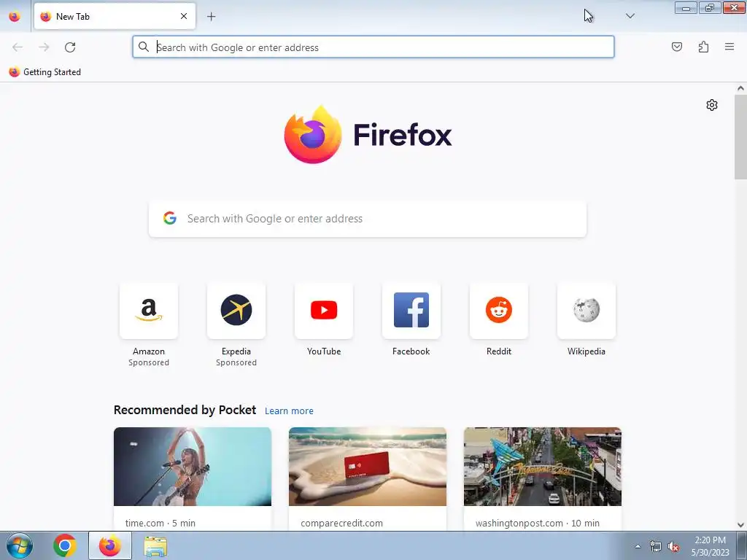Launch Chrome from the taskbar
The height and width of the screenshot is (560, 747).
(x=65, y=545)
